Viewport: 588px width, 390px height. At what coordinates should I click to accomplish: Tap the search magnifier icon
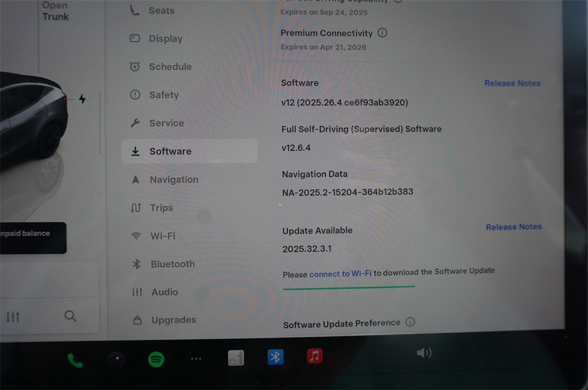tap(70, 316)
